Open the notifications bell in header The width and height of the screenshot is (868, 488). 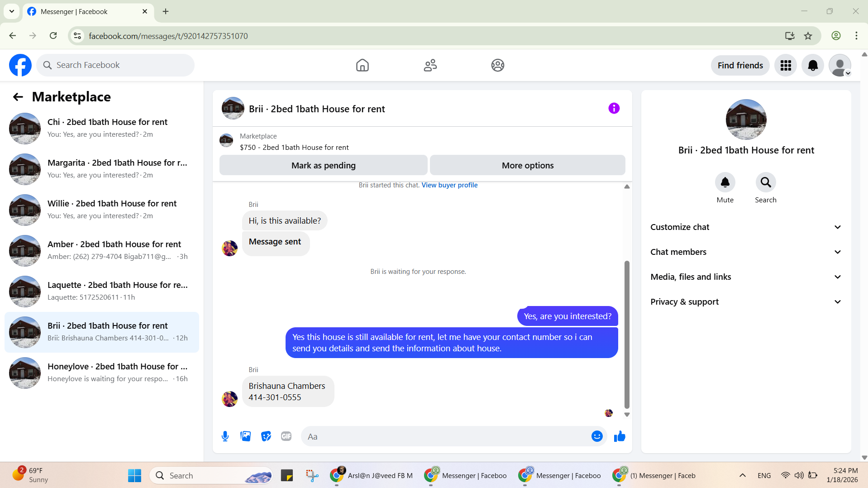[x=813, y=65]
